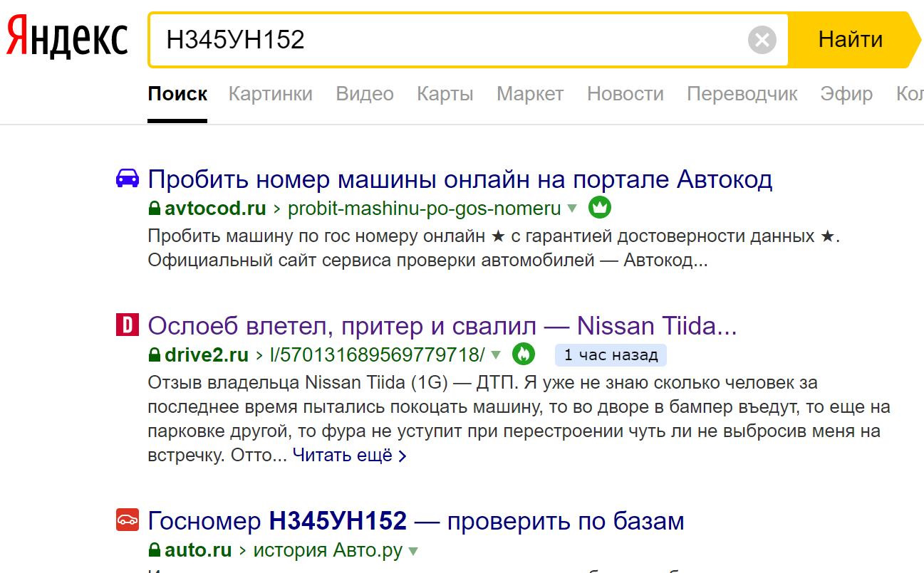Click the '1 час назад' label
Screen dimensions: 924x573
[x=611, y=354]
